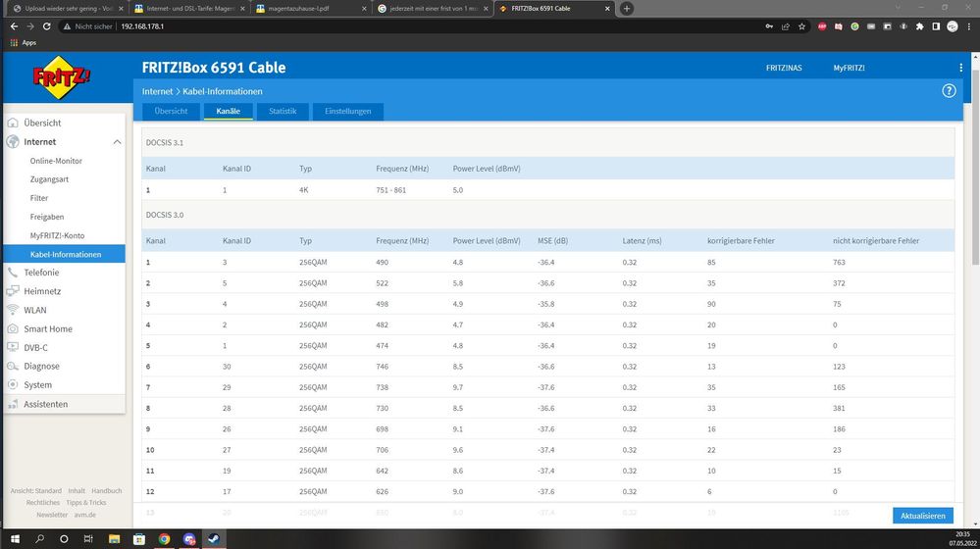
Task: Click the Diagnose icon in sidebar
Action: [13, 367]
